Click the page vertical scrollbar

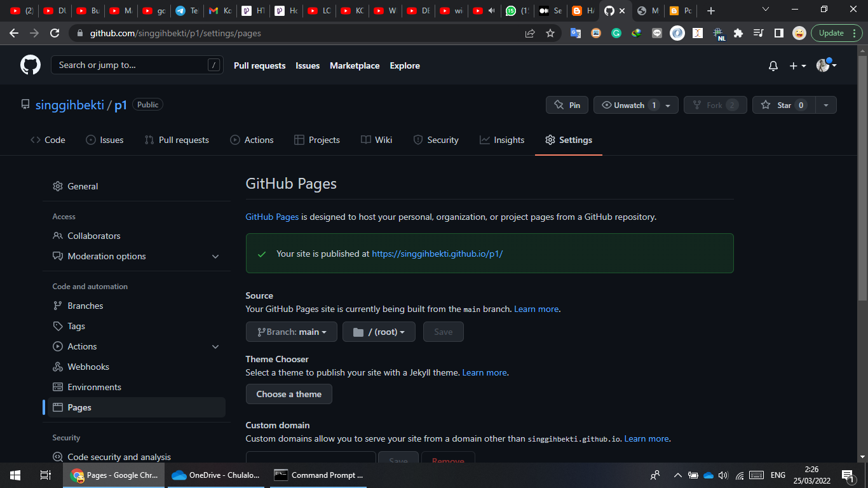[x=862, y=178]
